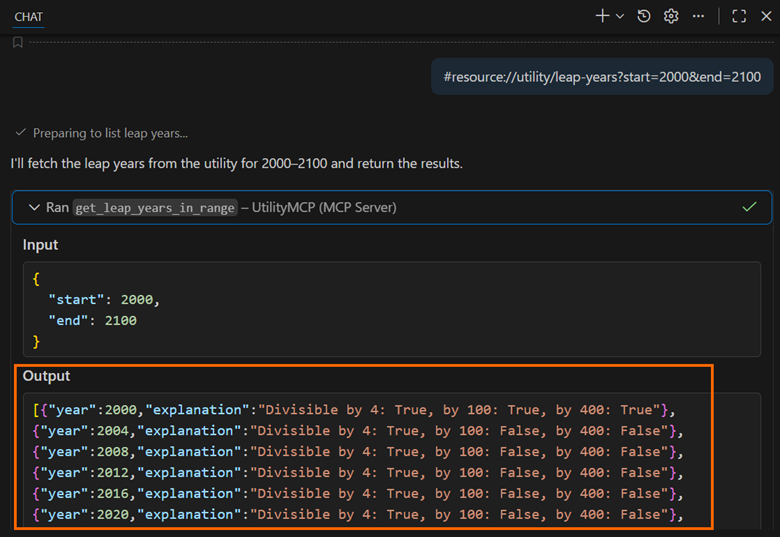780x537 pixels.
Task: Click the Input JSON code block
Action: coord(392,309)
